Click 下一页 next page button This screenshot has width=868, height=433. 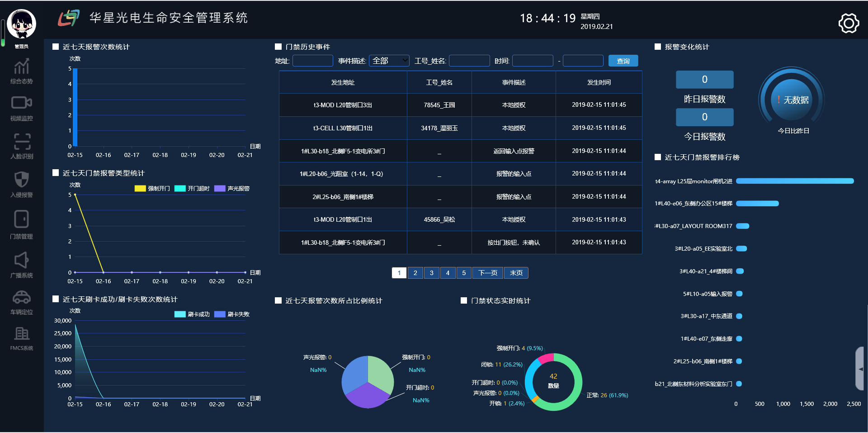488,273
